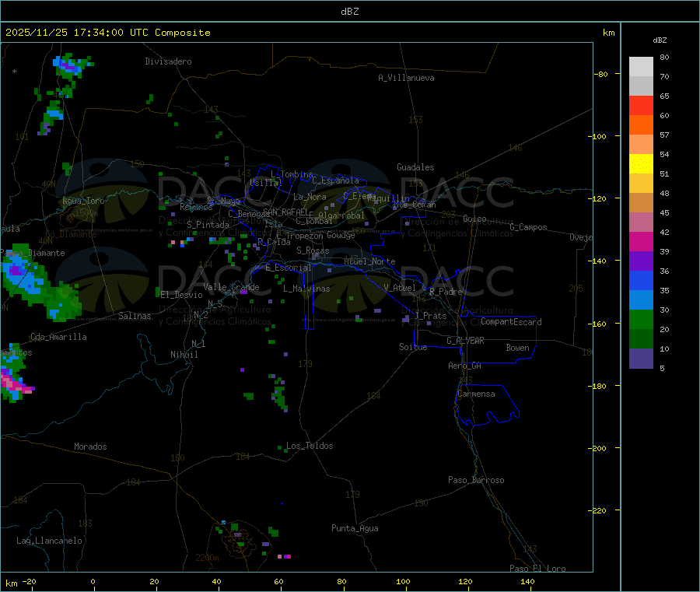Click the G_Campos map label
Screen dimensions: 700x592
[x=528, y=227]
